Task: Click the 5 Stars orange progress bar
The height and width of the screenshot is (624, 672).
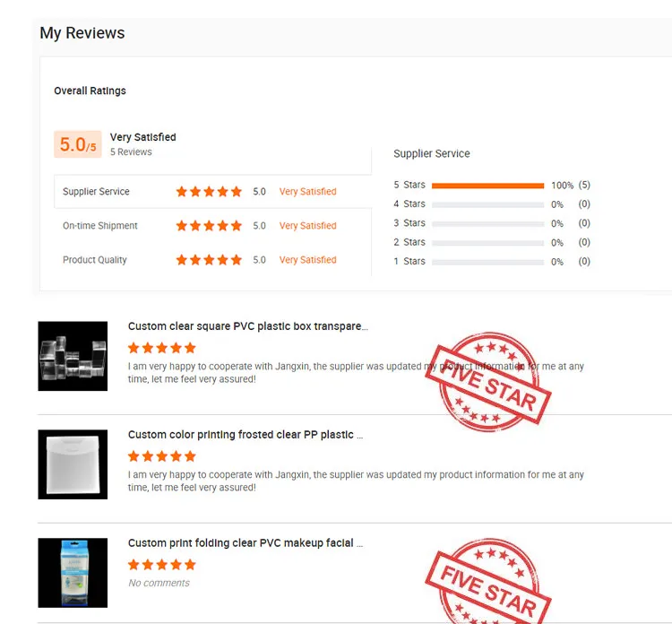Action: 487,186
